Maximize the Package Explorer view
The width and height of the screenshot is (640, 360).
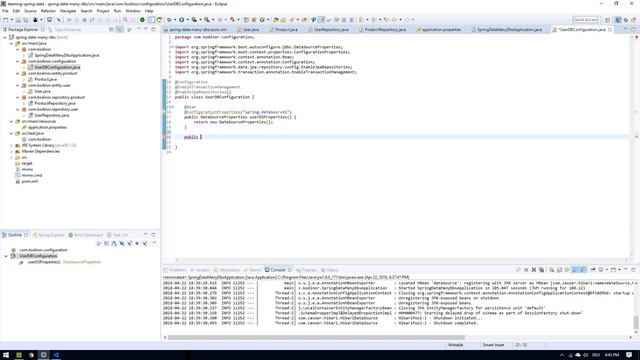tap(153, 29)
